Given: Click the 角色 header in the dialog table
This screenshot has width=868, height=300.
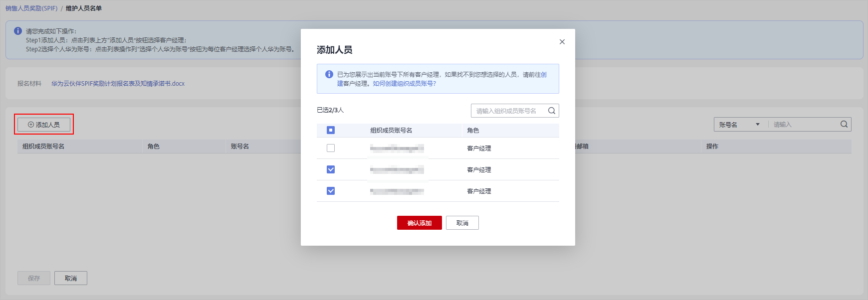Looking at the screenshot, I should click(473, 131).
